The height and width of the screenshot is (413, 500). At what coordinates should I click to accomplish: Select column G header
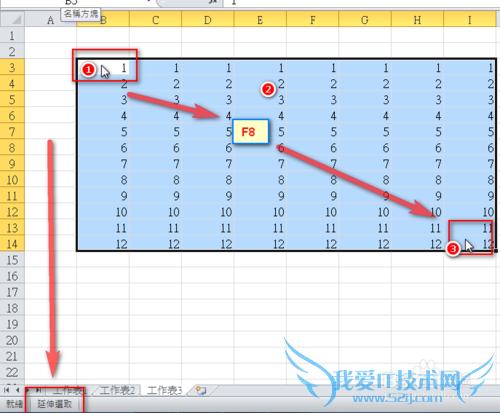pyautogui.click(x=365, y=20)
